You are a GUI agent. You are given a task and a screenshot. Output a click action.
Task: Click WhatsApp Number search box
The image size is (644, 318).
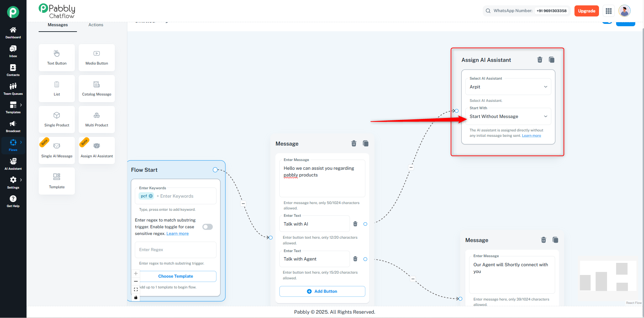(x=526, y=11)
